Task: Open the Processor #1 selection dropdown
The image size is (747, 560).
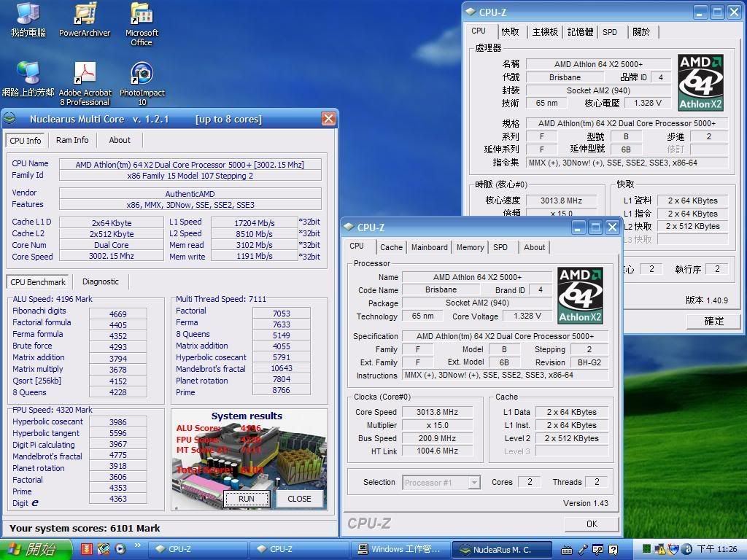Action: pos(441,483)
